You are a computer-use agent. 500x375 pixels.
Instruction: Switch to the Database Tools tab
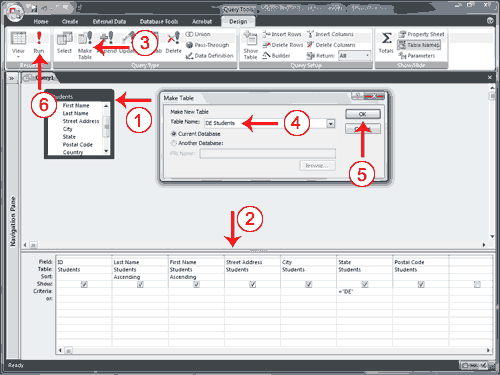coord(159,21)
